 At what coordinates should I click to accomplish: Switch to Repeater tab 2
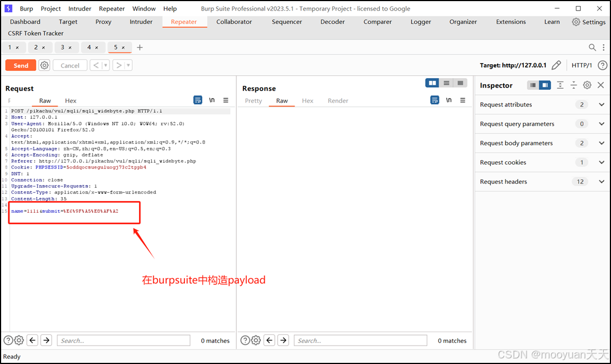36,47
